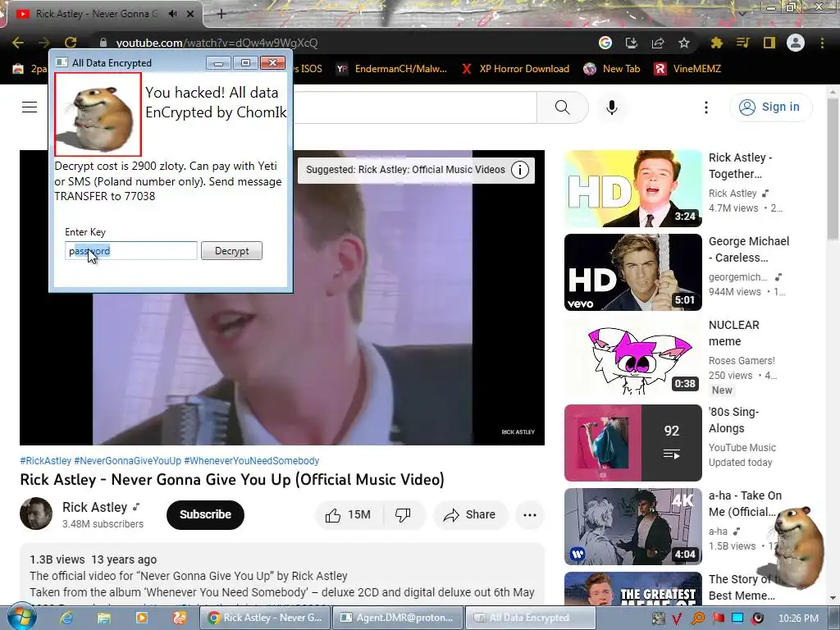
Task: Open Rick Astley Together Forever thumbnail
Action: (632, 189)
